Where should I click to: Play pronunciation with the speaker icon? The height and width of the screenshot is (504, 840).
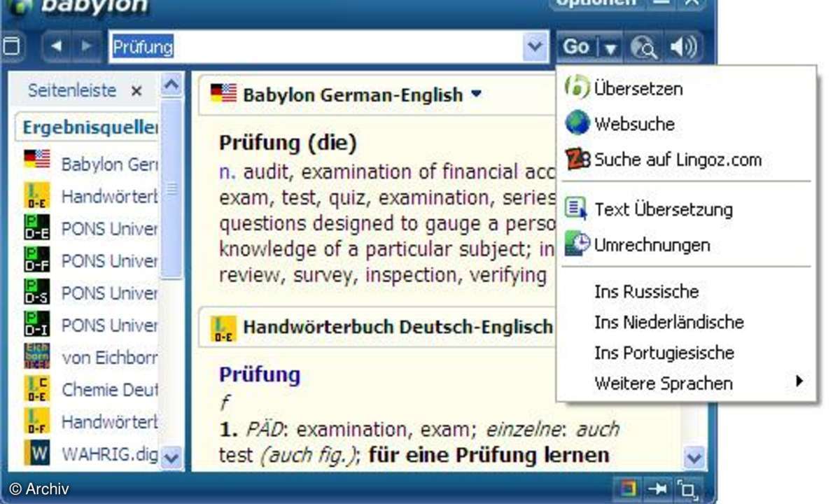coord(682,47)
